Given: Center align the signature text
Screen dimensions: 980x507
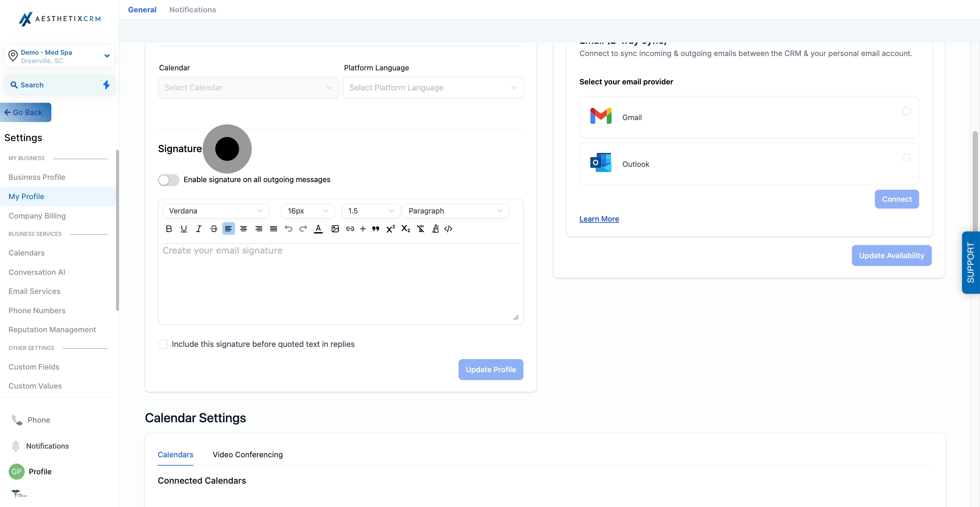Looking at the screenshot, I should click(243, 229).
